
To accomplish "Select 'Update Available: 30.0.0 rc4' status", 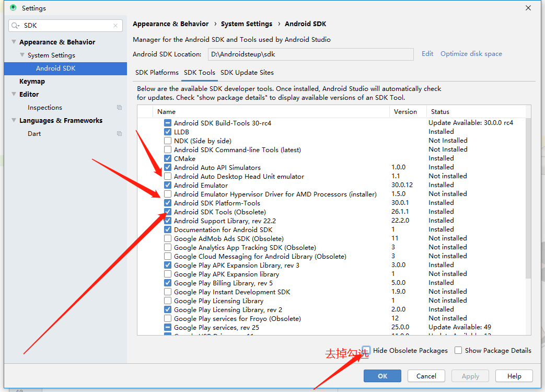I will (471, 123).
